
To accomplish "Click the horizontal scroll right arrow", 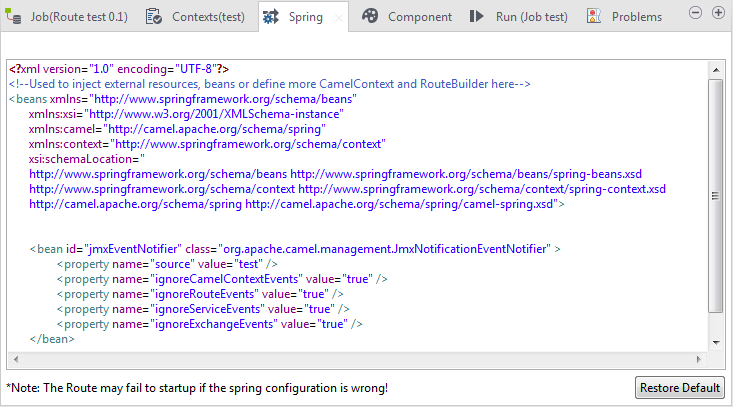I will pos(700,358).
